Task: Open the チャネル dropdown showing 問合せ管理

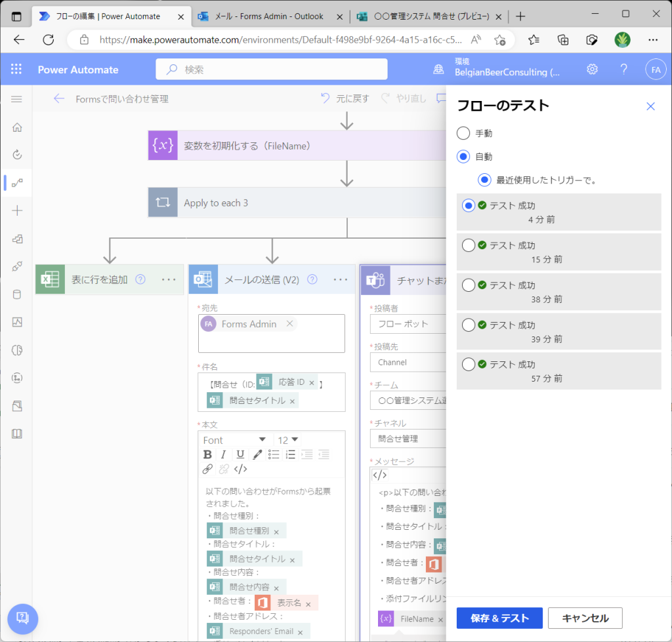Action: 408,439
